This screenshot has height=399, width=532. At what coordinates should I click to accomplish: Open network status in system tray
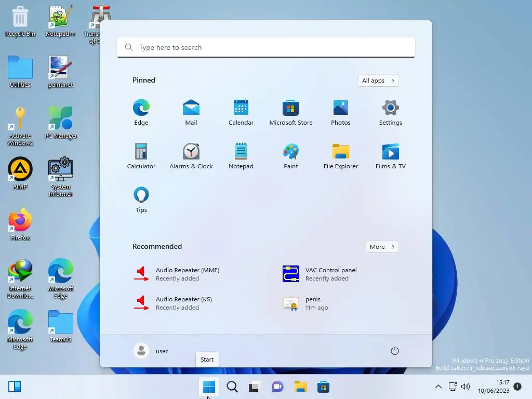[453, 387]
